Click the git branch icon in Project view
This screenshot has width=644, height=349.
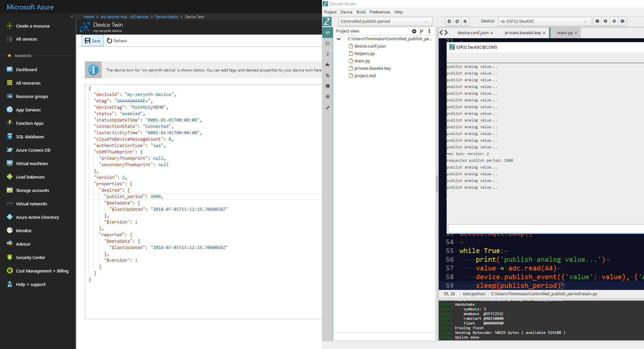tap(422, 31)
